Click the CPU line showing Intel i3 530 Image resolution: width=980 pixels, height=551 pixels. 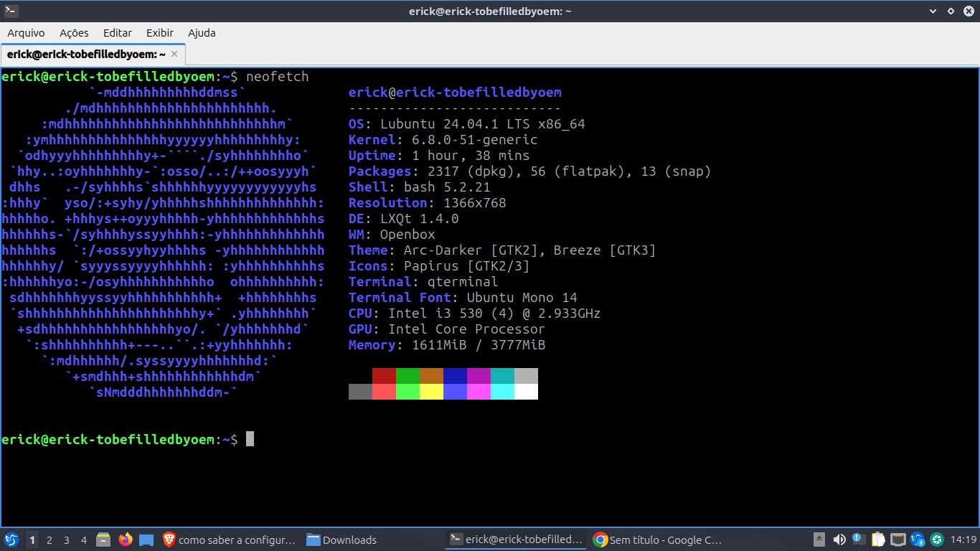[475, 314]
